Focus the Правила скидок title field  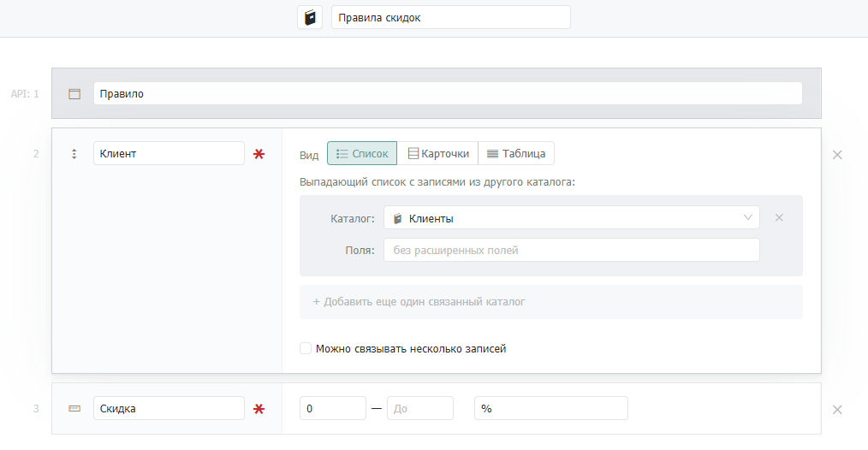[x=450, y=17]
